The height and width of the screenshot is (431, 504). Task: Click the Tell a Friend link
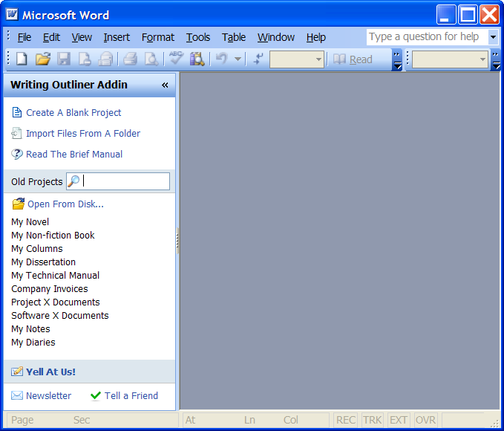pyautogui.click(x=131, y=395)
